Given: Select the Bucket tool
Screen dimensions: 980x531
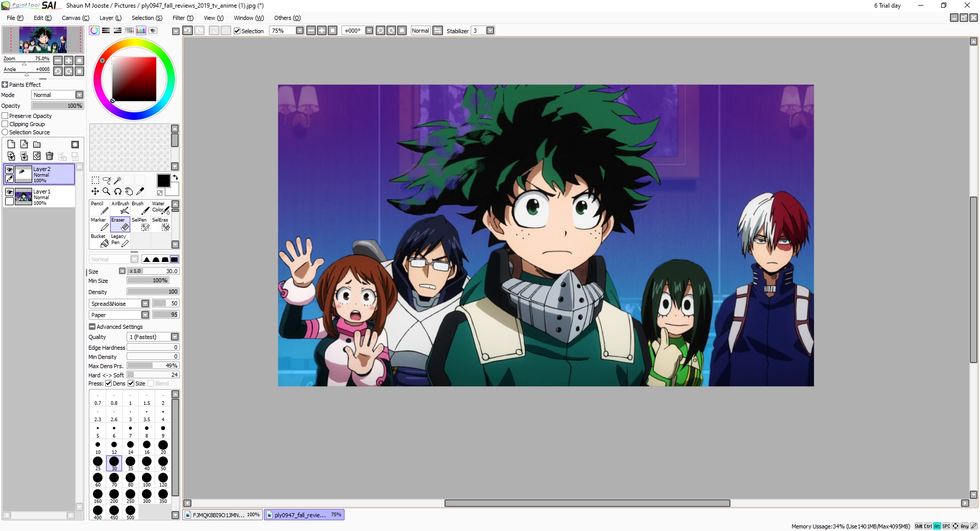Looking at the screenshot, I should pyautogui.click(x=100, y=240).
